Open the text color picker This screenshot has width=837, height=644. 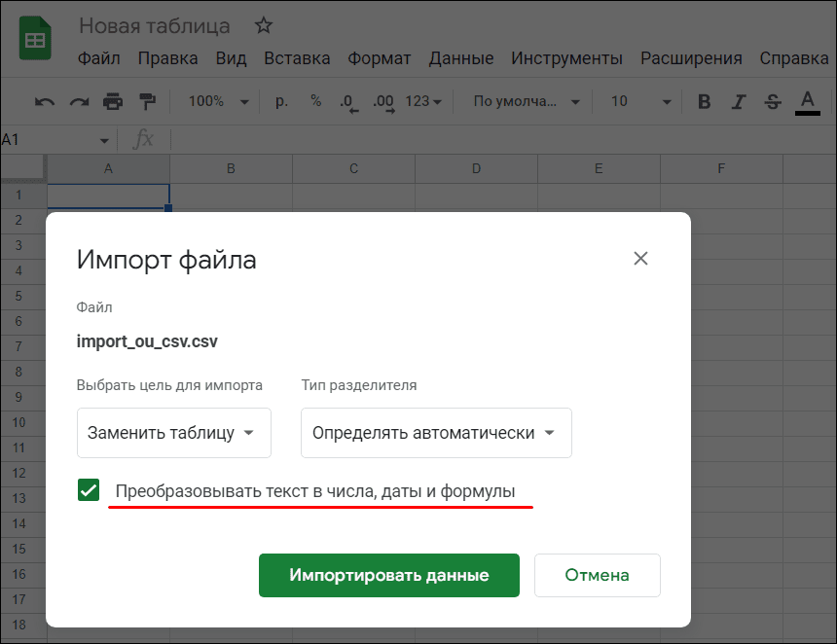coord(807,101)
